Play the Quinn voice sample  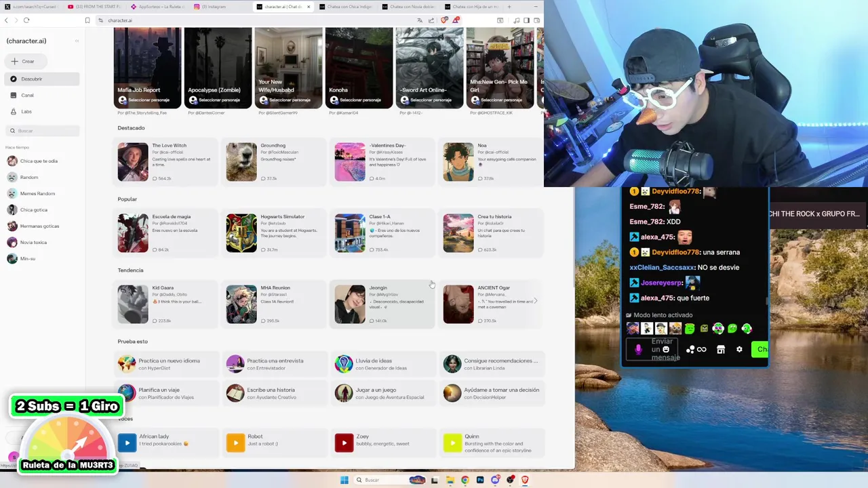pos(452,443)
